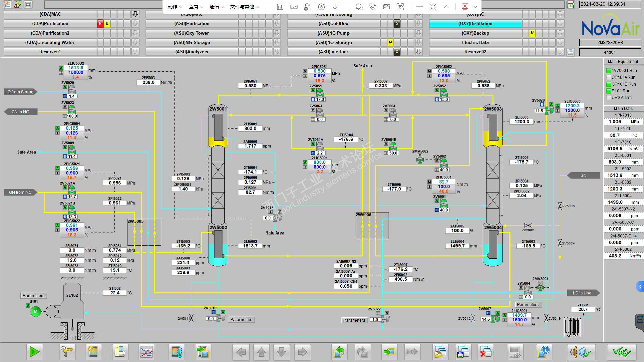This screenshot has width=644, height=362.
Task: Toggle the 1V70001 Run indicator box
Action: (x=609, y=71)
